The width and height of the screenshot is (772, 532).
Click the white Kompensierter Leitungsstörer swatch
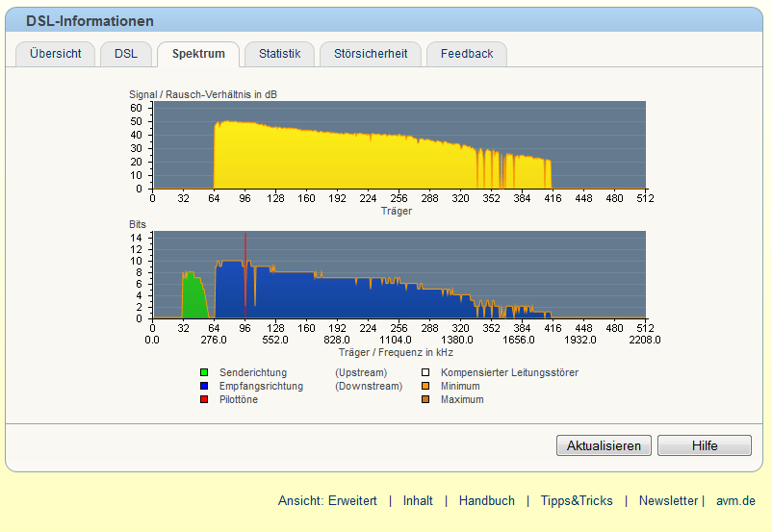click(425, 372)
